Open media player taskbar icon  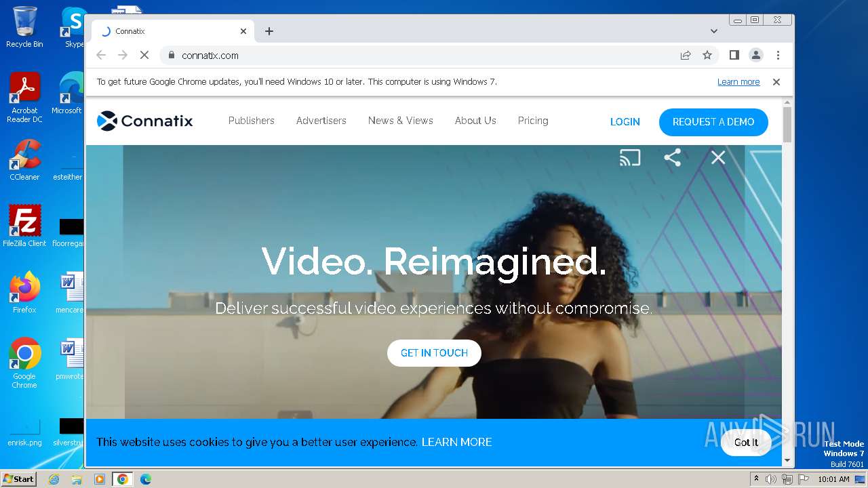pyautogui.click(x=100, y=479)
